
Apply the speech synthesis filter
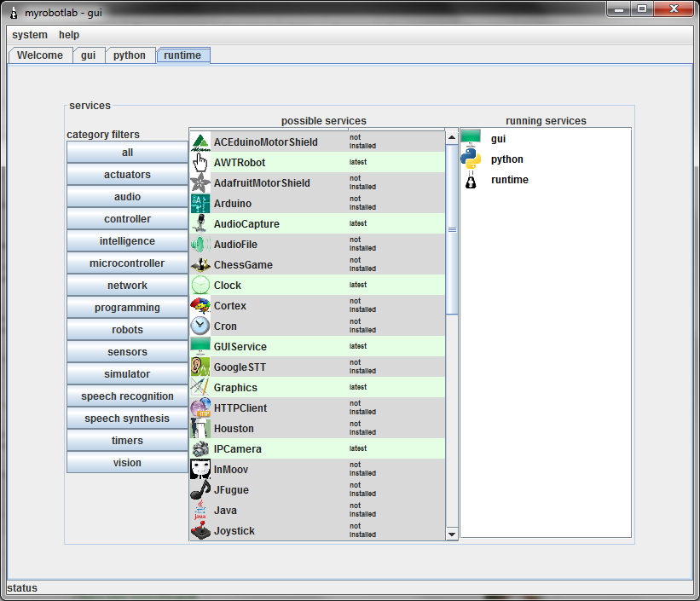(127, 419)
